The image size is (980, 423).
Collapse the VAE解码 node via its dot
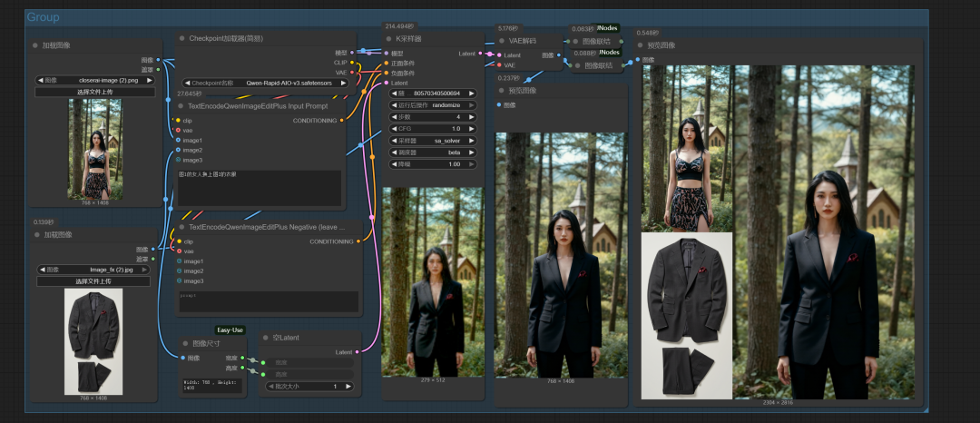[501, 41]
